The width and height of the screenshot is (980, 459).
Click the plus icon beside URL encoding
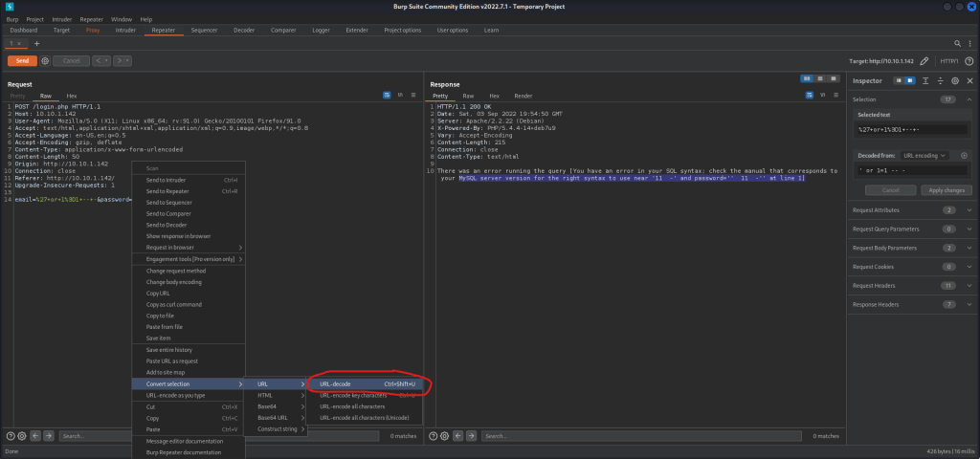964,155
